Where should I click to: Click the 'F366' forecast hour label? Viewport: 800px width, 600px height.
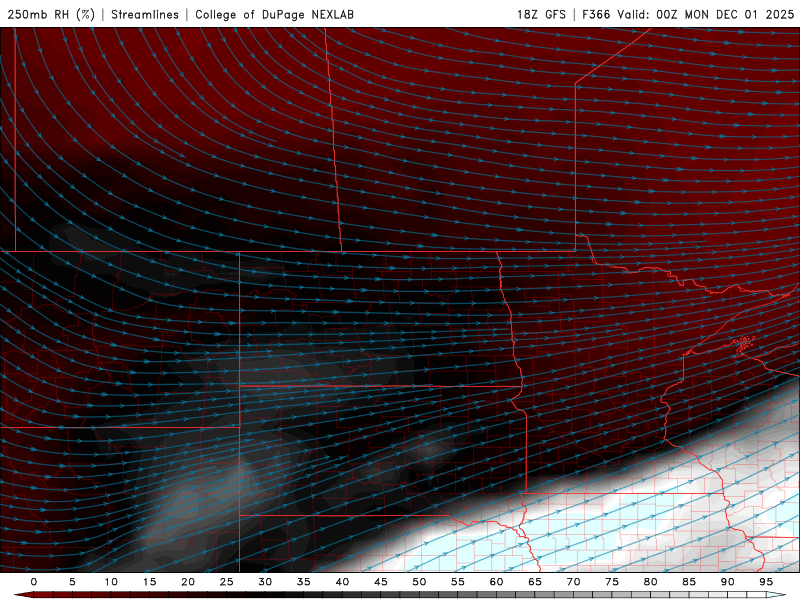(596, 14)
